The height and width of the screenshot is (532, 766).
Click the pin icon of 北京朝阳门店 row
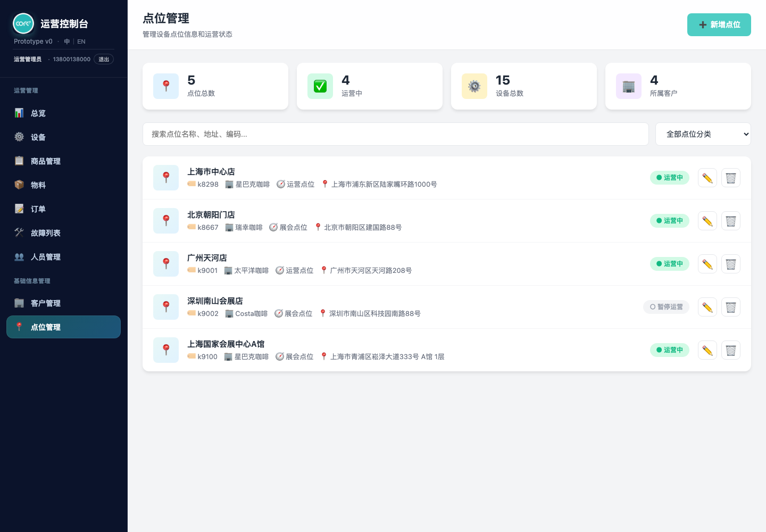pos(166,221)
